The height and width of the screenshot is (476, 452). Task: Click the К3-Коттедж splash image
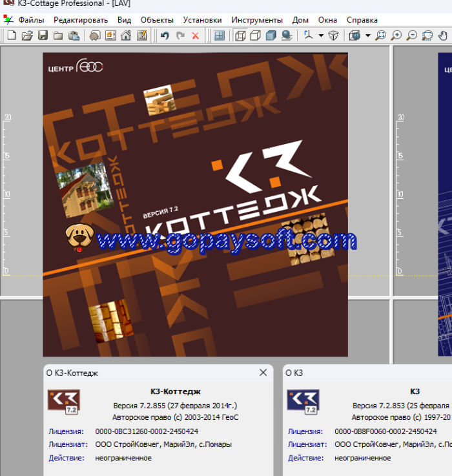pos(195,205)
